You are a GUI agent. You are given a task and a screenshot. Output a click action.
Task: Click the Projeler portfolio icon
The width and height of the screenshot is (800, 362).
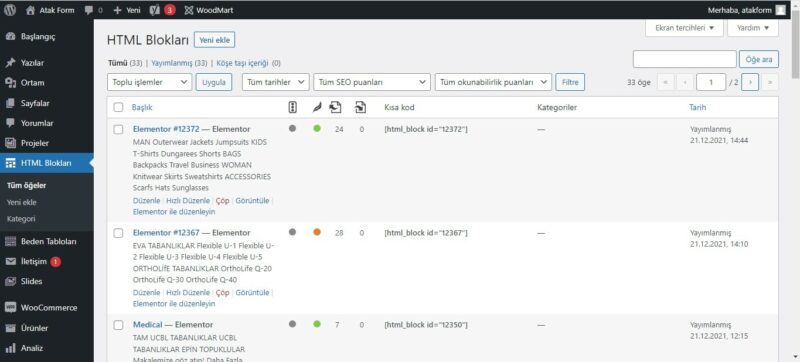point(10,143)
